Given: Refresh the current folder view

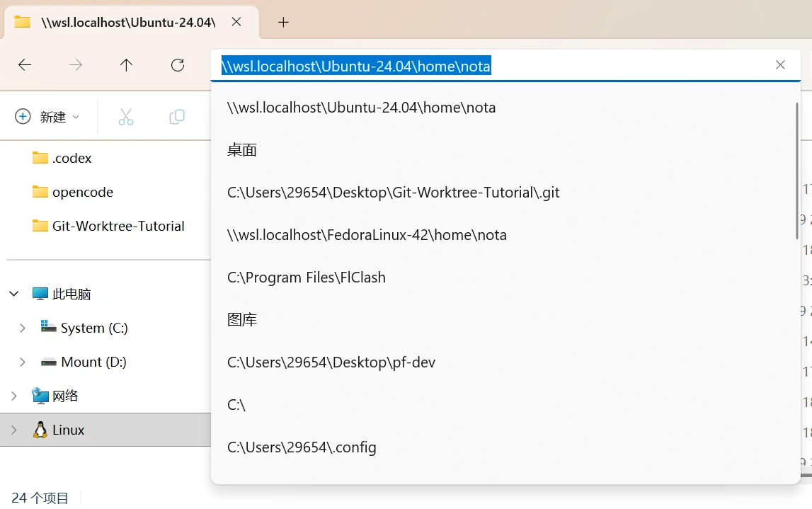Looking at the screenshot, I should [x=178, y=65].
